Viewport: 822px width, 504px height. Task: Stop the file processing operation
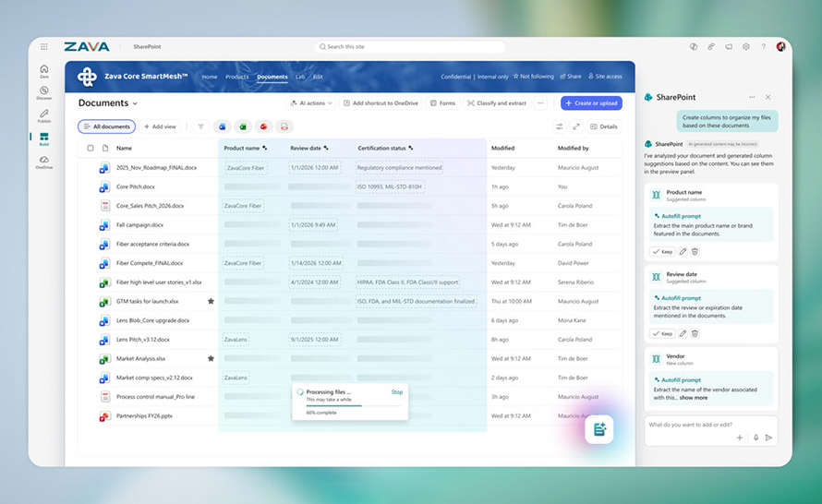pos(396,391)
